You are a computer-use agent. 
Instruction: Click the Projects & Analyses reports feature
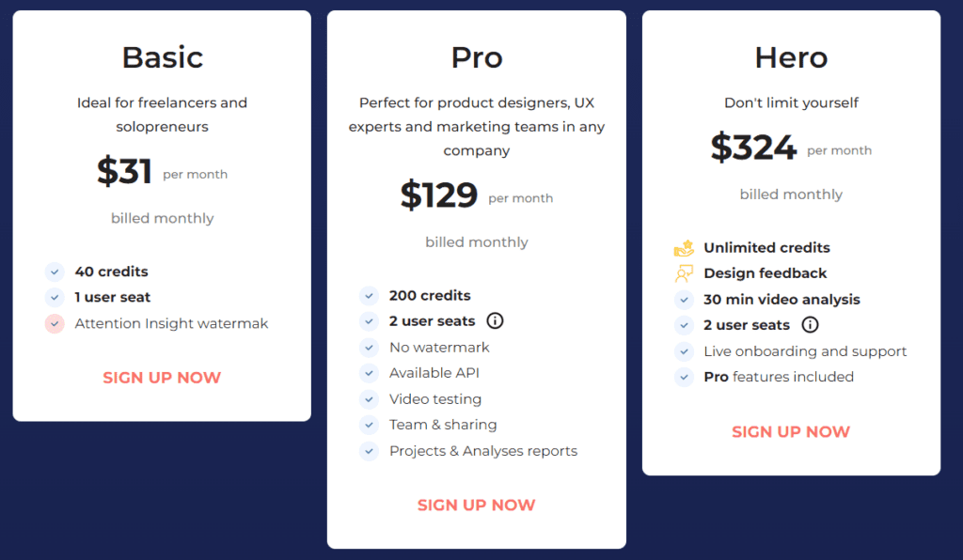(483, 451)
